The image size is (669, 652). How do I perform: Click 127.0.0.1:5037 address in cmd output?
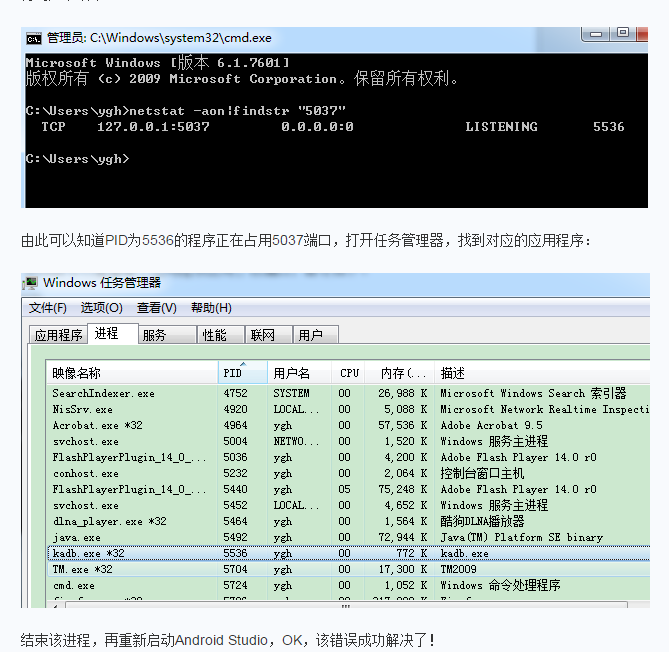(x=153, y=127)
